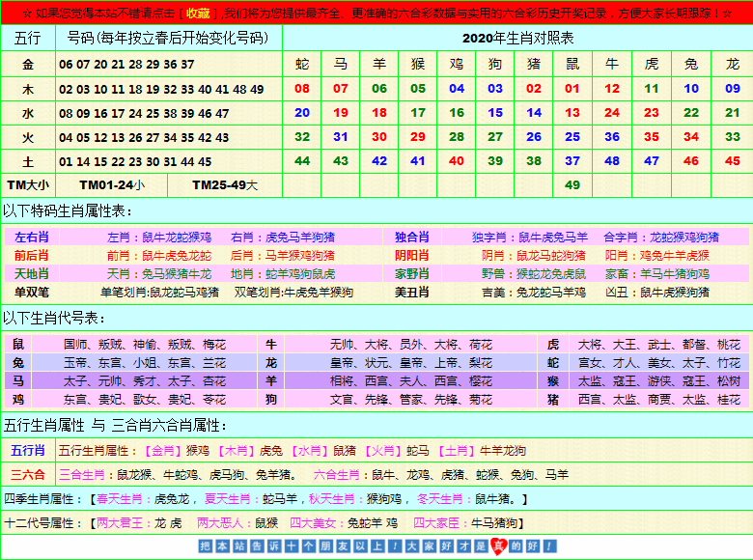
Task: Click the 收藏 link in the red banner
Action: click(198, 13)
